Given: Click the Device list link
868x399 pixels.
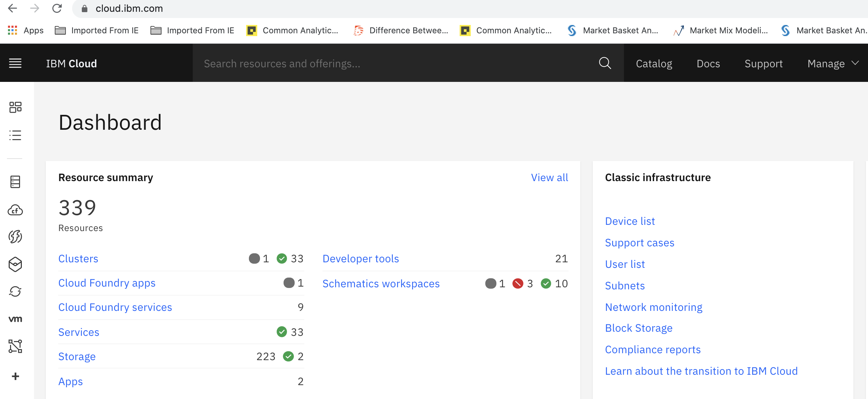Looking at the screenshot, I should pyautogui.click(x=630, y=221).
